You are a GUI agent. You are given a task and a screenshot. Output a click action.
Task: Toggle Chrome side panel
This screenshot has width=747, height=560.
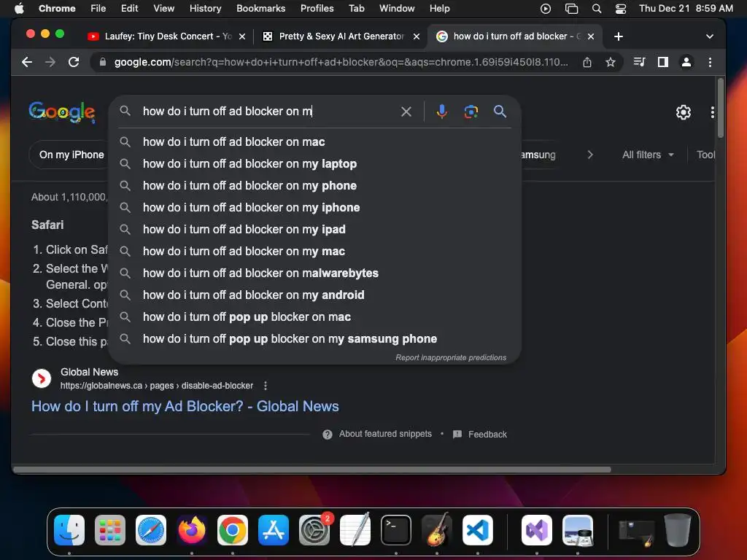pos(662,62)
